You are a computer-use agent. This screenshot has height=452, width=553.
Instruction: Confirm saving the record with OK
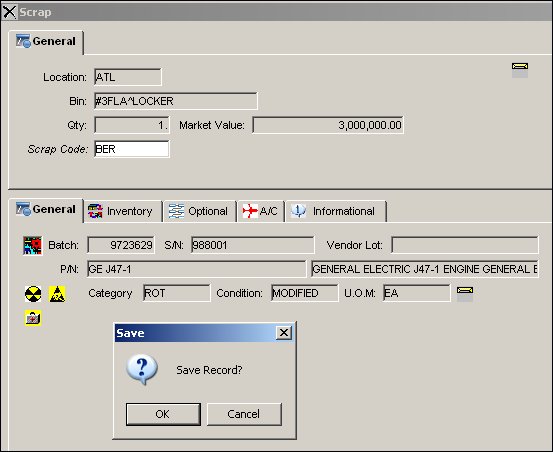163,414
